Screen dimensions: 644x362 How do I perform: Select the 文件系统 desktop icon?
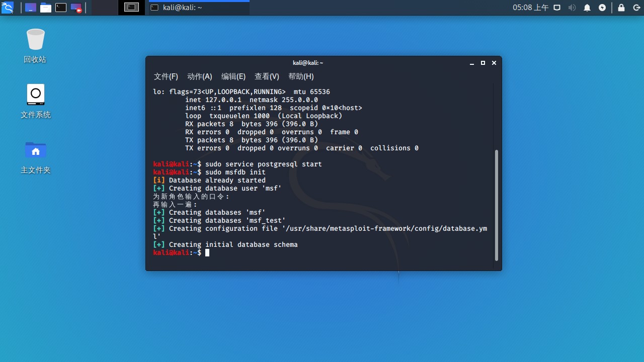tap(35, 101)
